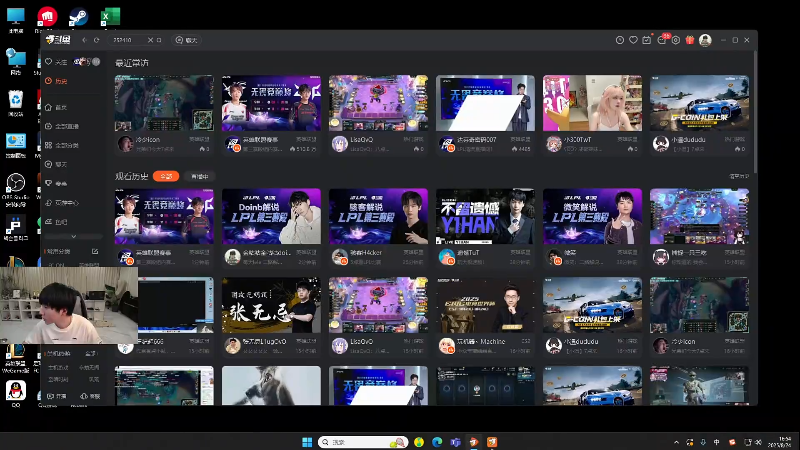This screenshot has width=800, height=450.
Task: Click the 骇客Hacker streamer avatar
Action: (x=339, y=257)
